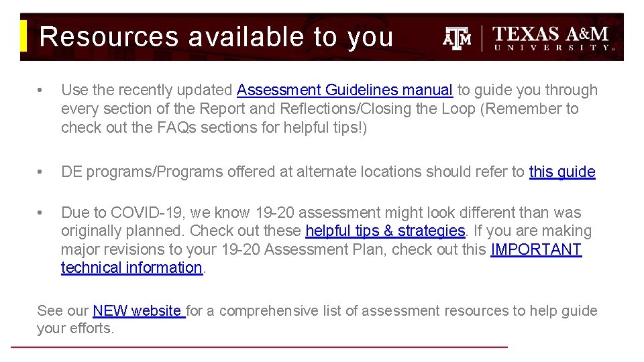This screenshot has width=644, height=362.
Task: Click the "See our" text before NEW website
Action: click(x=63, y=310)
